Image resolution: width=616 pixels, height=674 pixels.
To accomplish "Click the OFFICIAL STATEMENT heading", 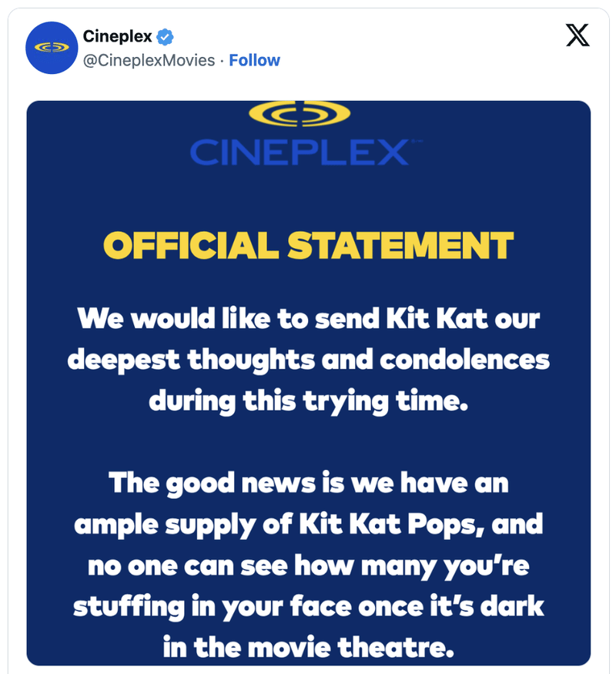I will click(308, 246).
